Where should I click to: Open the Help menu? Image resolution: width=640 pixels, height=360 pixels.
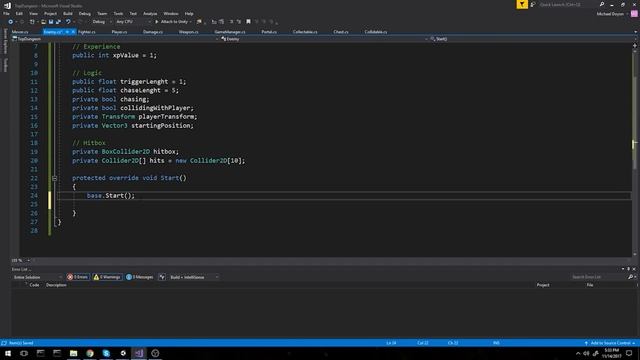[189, 13]
